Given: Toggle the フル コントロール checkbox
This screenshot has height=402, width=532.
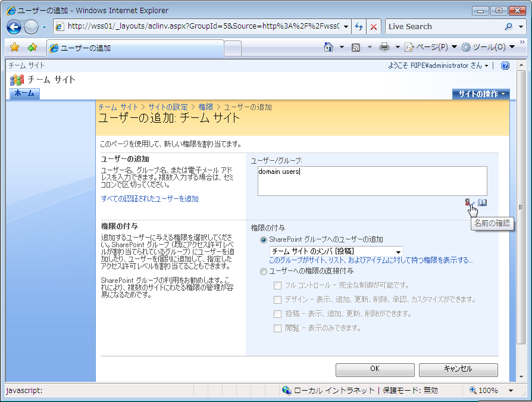Looking at the screenshot, I should pyautogui.click(x=277, y=285).
